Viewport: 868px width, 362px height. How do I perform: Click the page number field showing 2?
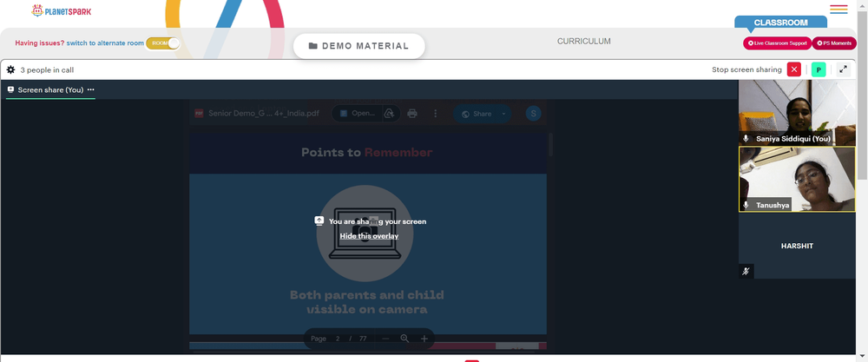click(338, 339)
